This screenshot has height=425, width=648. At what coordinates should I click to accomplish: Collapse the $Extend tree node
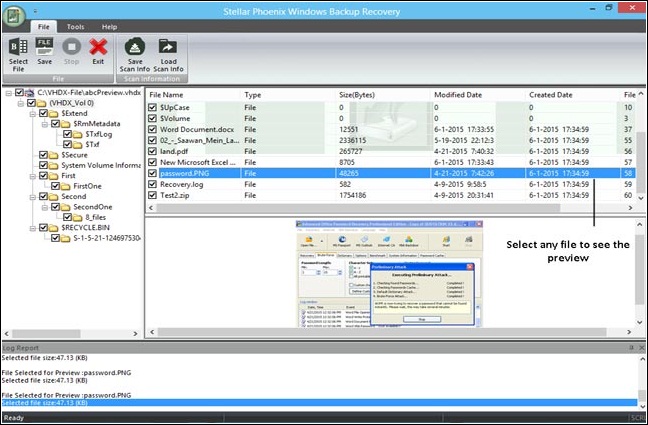(33, 114)
